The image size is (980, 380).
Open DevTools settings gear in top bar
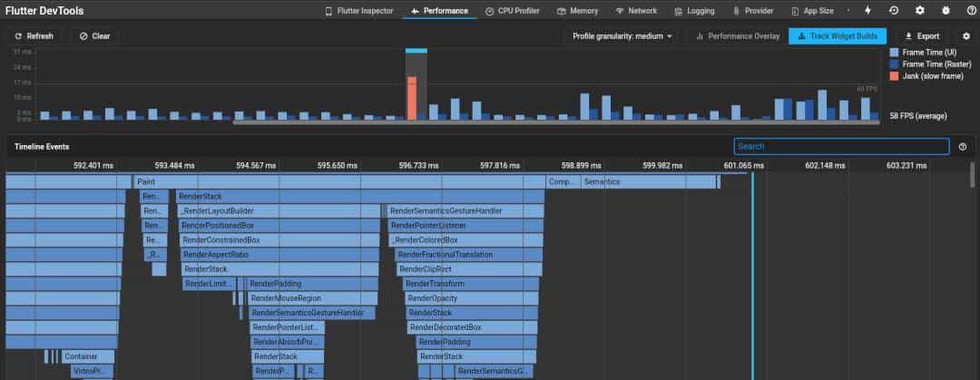coord(920,11)
